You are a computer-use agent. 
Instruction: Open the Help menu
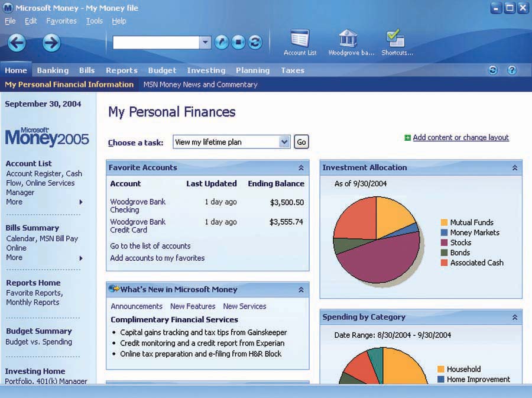(x=119, y=21)
